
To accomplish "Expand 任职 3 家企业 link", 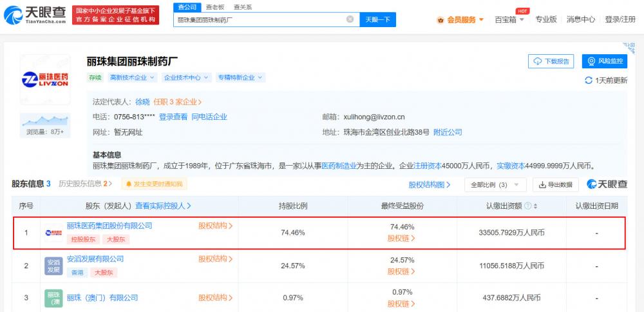I will click(178, 102).
